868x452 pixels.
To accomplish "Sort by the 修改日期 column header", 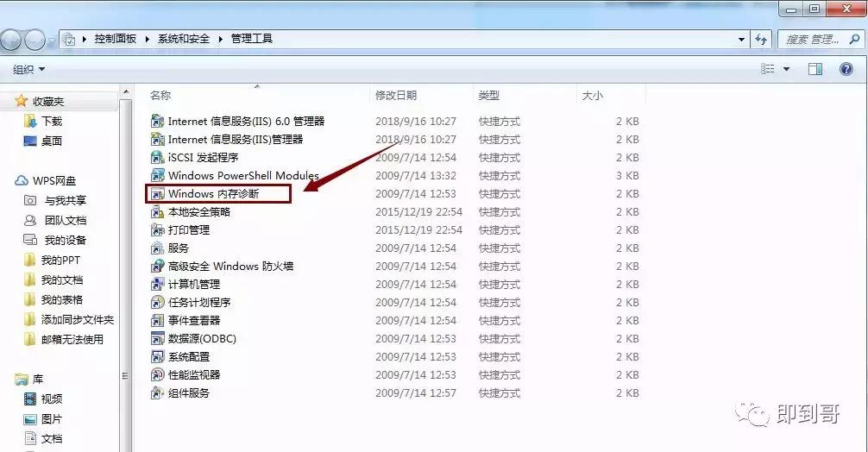I will [x=422, y=95].
